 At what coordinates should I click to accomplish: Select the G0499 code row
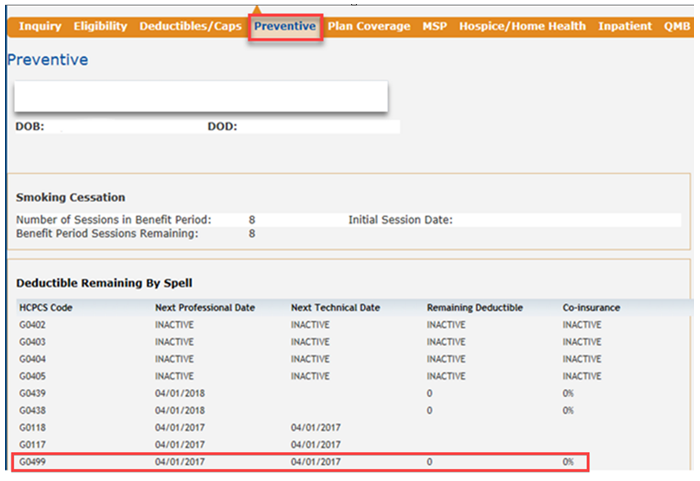(x=300, y=462)
